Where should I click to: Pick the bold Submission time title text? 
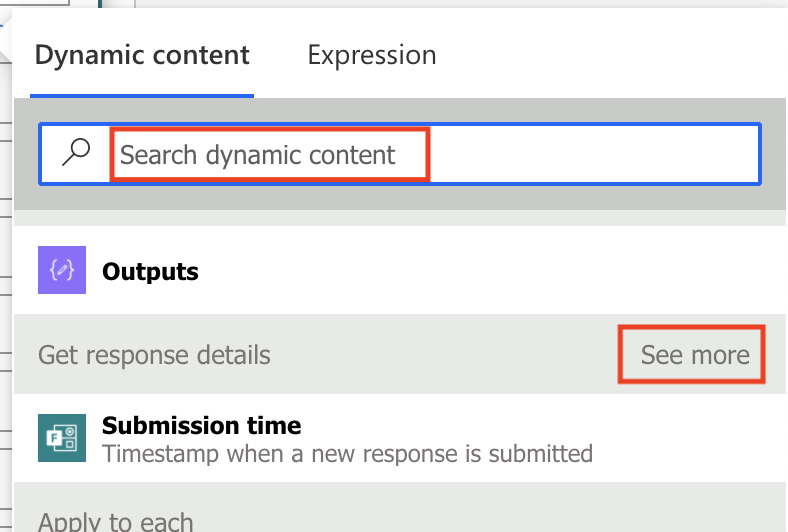202,425
